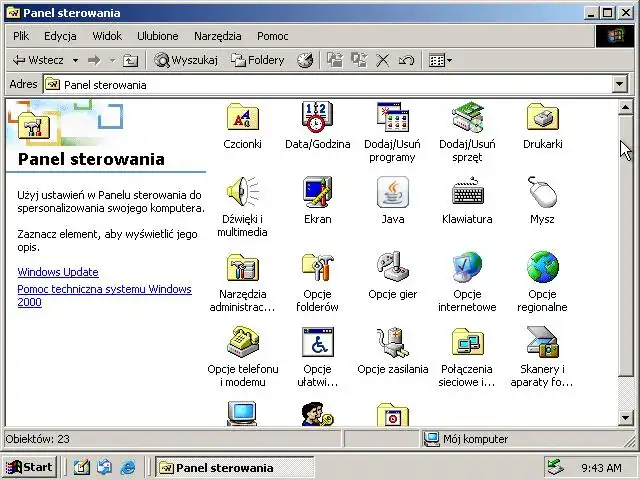Open Dodaj/Usuń programy icon

(x=392, y=118)
